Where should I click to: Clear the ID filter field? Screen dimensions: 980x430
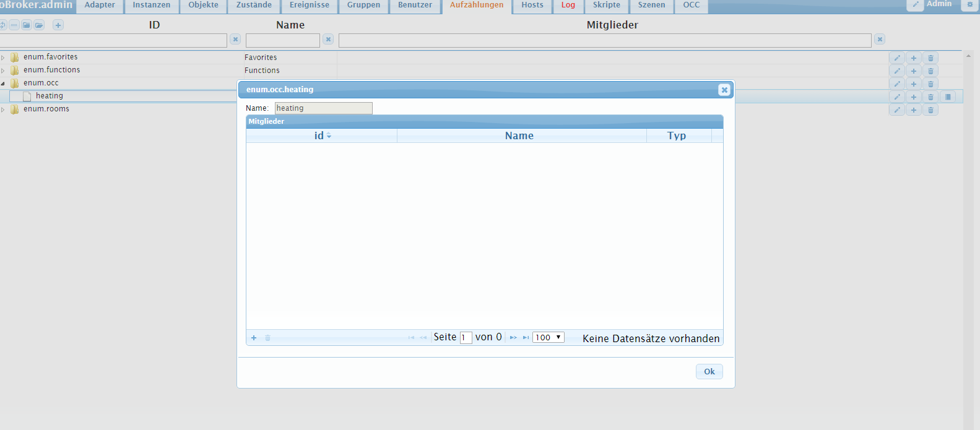(235, 39)
